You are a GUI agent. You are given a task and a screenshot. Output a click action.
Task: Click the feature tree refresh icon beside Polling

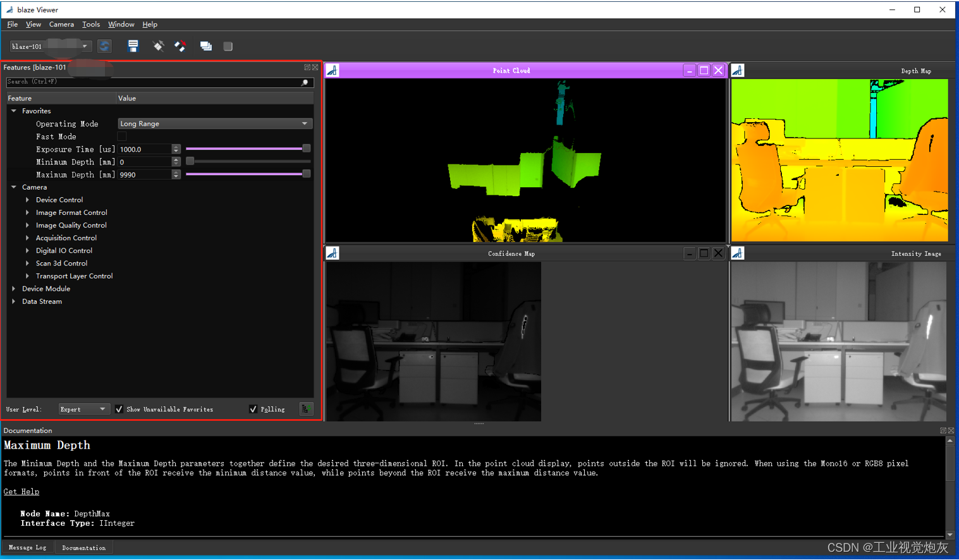click(306, 409)
